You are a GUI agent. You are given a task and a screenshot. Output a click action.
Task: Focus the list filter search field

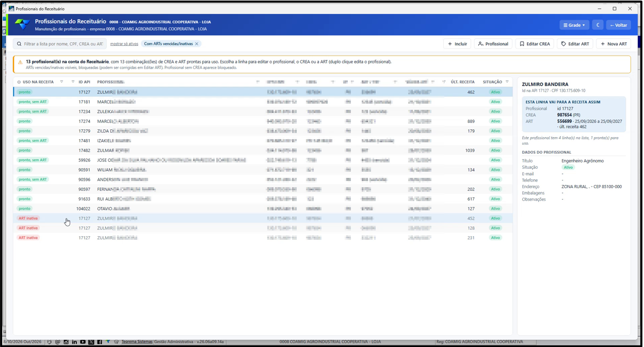pos(60,44)
